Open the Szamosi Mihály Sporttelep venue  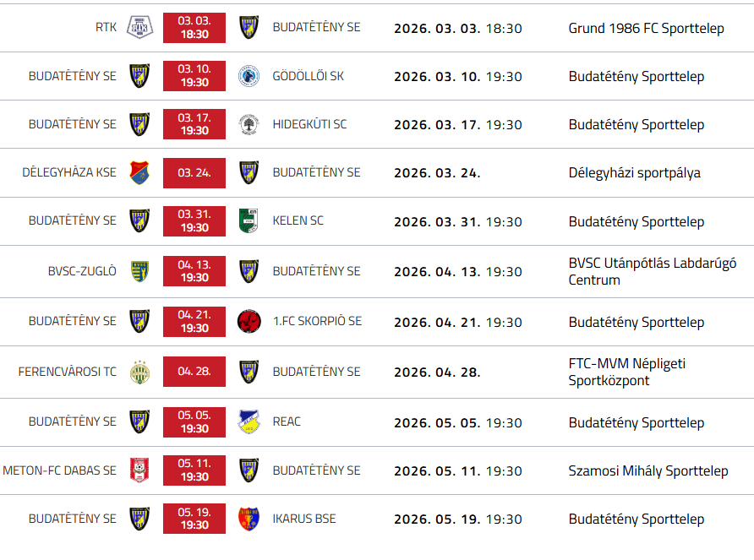click(647, 470)
